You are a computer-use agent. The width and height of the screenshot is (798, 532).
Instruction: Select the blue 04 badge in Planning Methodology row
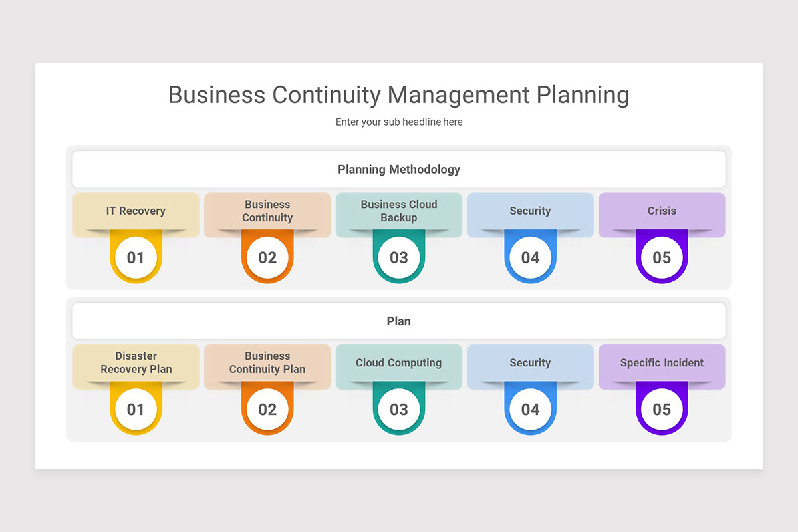530,257
